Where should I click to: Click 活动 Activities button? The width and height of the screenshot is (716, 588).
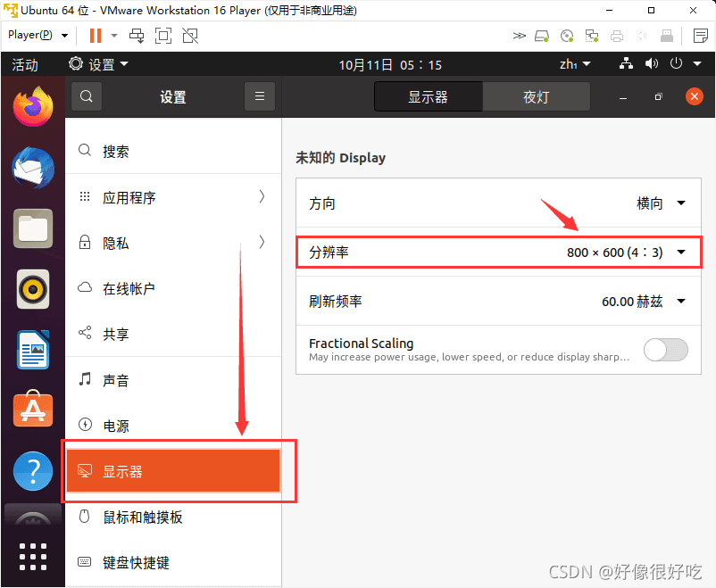pos(25,65)
